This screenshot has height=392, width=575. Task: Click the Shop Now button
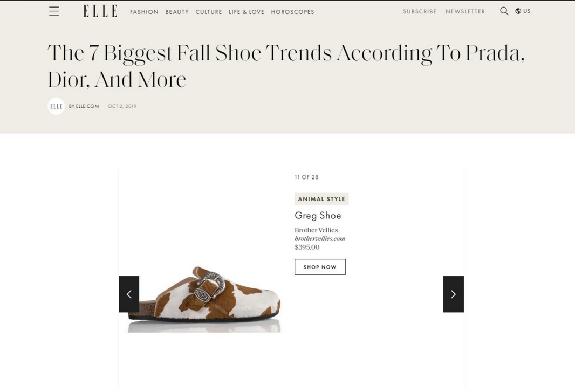tap(320, 267)
